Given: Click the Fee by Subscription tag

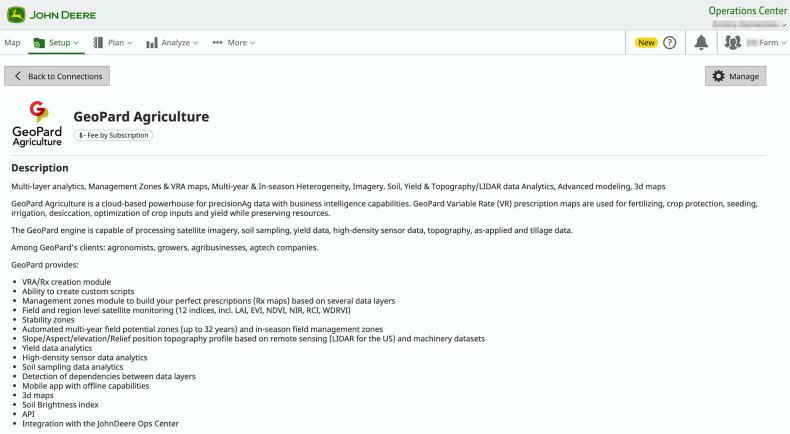Looking at the screenshot, I should click(x=113, y=135).
